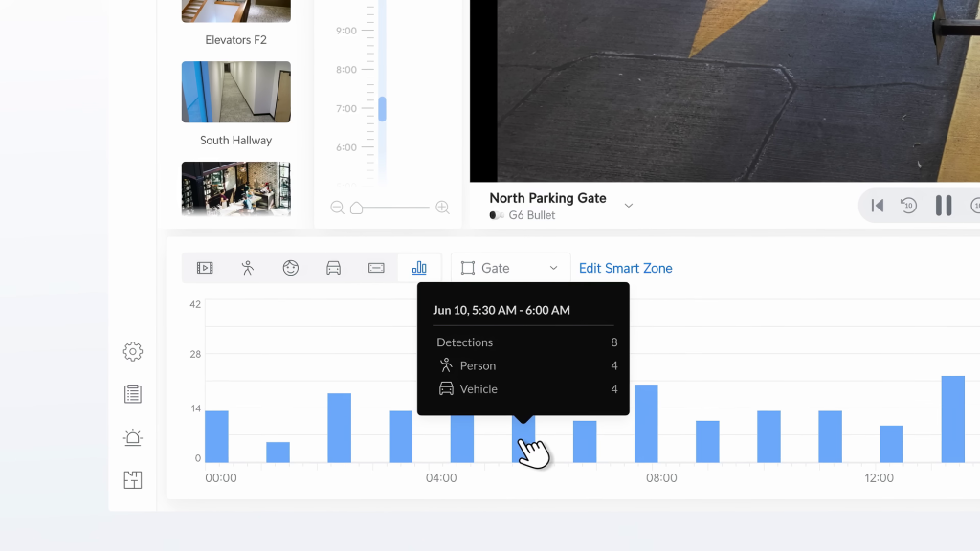Switch to the bar chart statistics tab
This screenshot has width=980, height=551.
click(x=419, y=268)
